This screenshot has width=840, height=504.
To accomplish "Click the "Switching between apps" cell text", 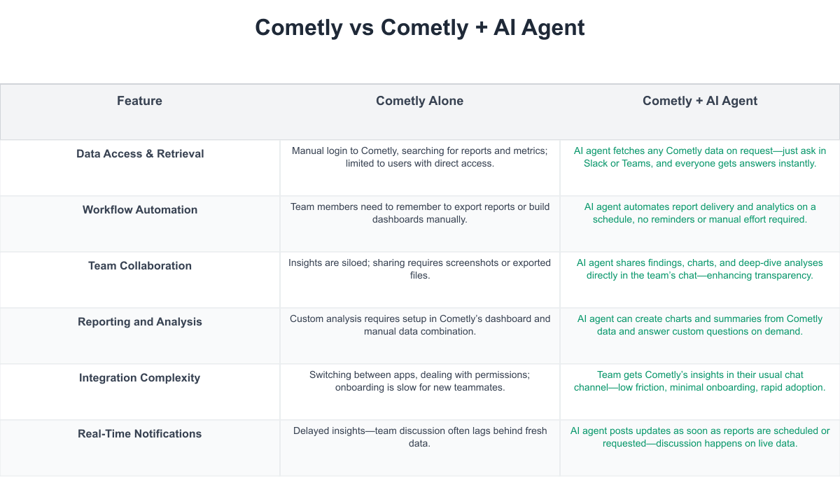I will pyautogui.click(x=420, y=381).
